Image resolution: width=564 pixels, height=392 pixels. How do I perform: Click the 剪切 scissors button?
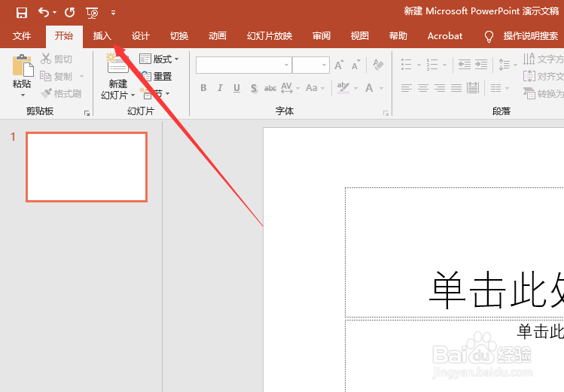pos(56,59)
